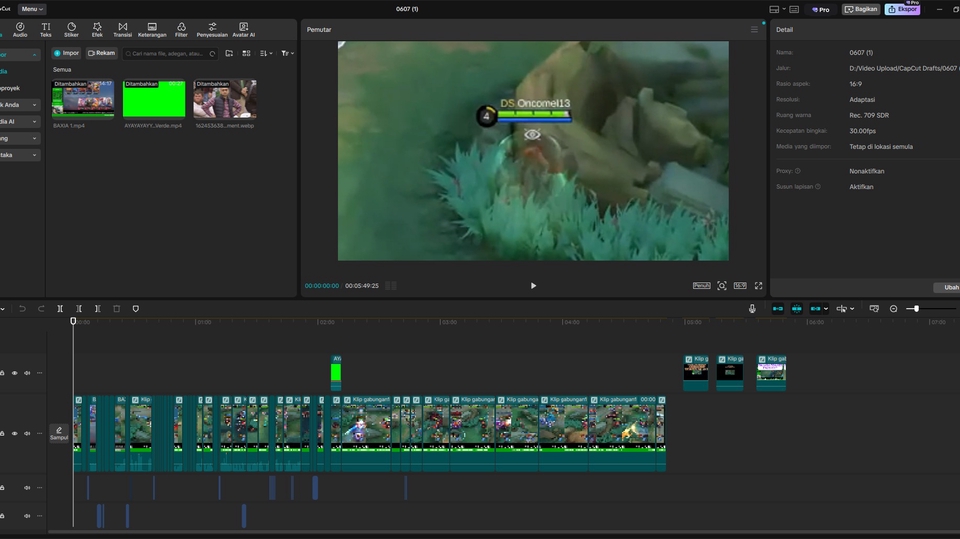The width and height of the screenshot is (960, 539).
Task: Mute the upper overlay track
Action: point(27,373)
